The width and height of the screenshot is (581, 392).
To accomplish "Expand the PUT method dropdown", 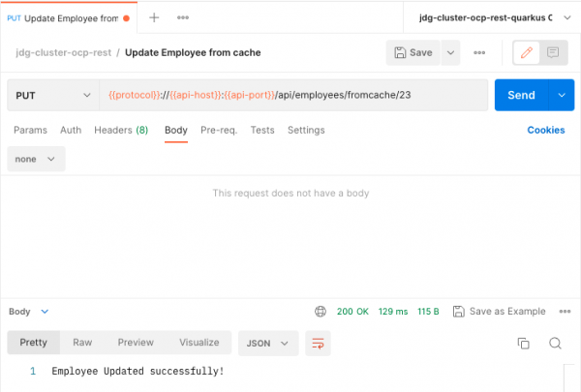I will tap(53, 95).
